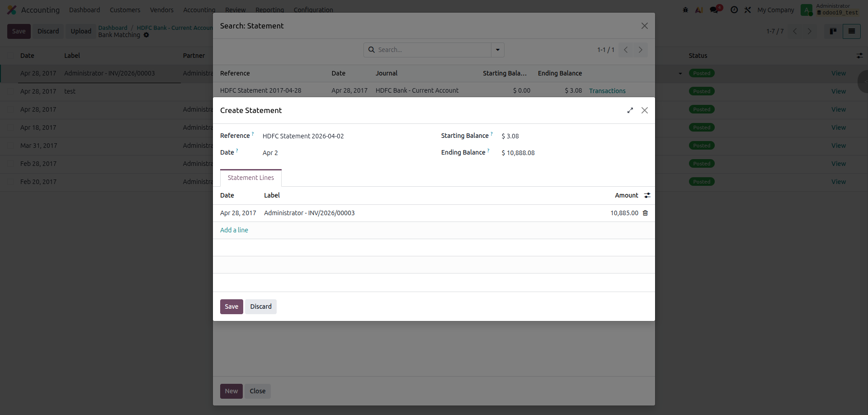Expand Create Statement dialog to full screen
Viewport: 868px width, 415px height.
[630, 110]
